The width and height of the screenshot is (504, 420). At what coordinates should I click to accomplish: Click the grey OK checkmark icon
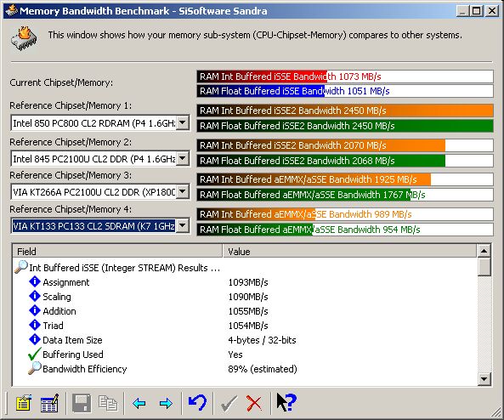pos(229,403)
